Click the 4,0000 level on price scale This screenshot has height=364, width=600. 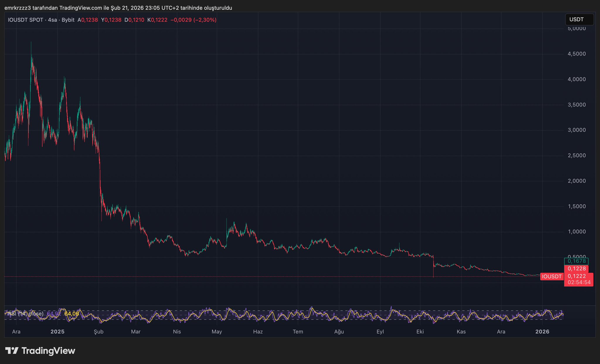pyautogui.click(x=577, y=79)
